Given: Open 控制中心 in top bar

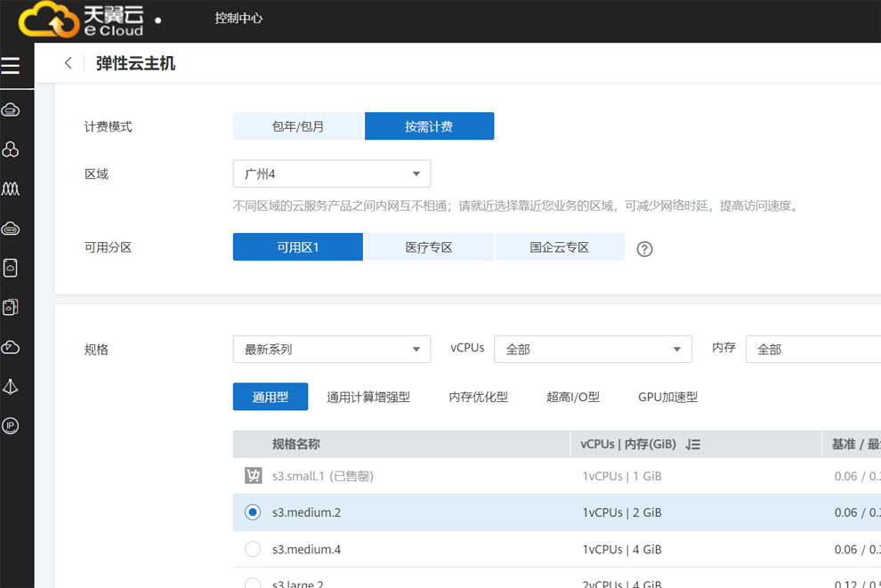Looking at the screenshot, I should (x=238, y=18).
